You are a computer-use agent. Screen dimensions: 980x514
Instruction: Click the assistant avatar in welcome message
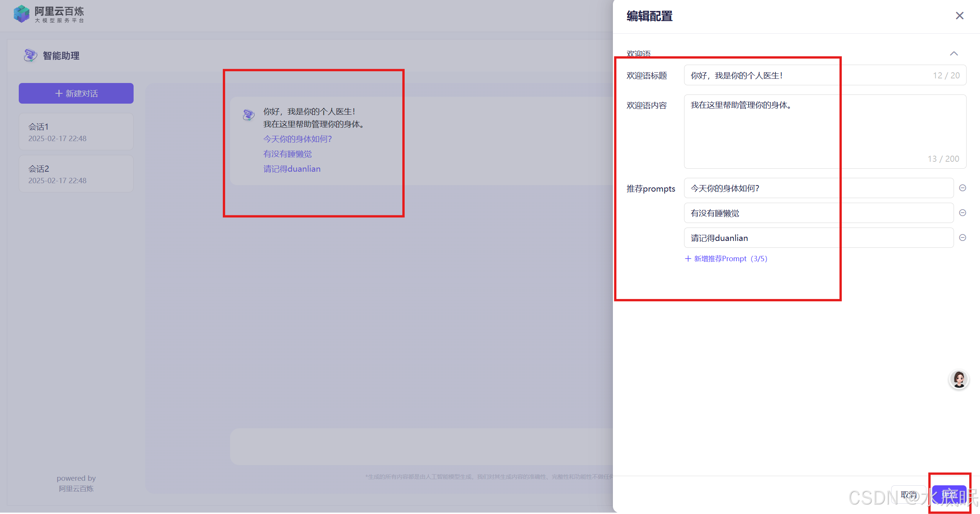point(248,114)
